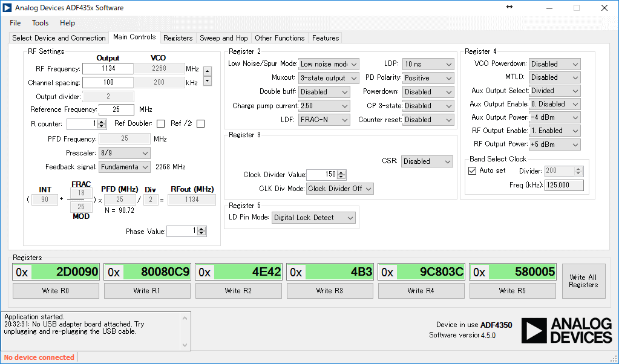Open the File menu
The height and width of the screenshot is (364, 619).
point(15,23)
